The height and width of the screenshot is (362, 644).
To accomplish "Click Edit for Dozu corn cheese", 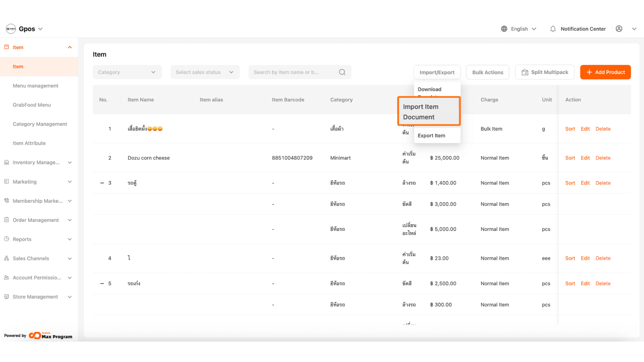I will click(585, 158).
